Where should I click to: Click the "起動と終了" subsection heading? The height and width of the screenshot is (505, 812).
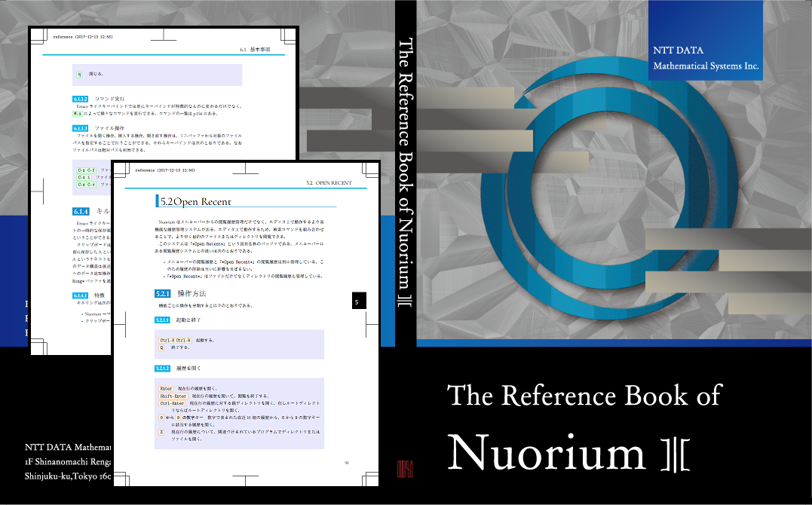188,320
